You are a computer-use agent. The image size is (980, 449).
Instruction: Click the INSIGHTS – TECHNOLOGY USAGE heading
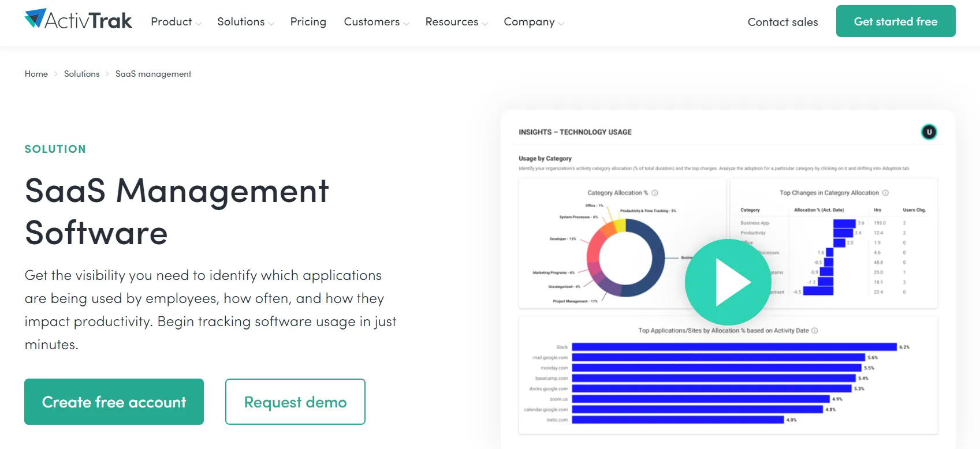pos(575,132)
